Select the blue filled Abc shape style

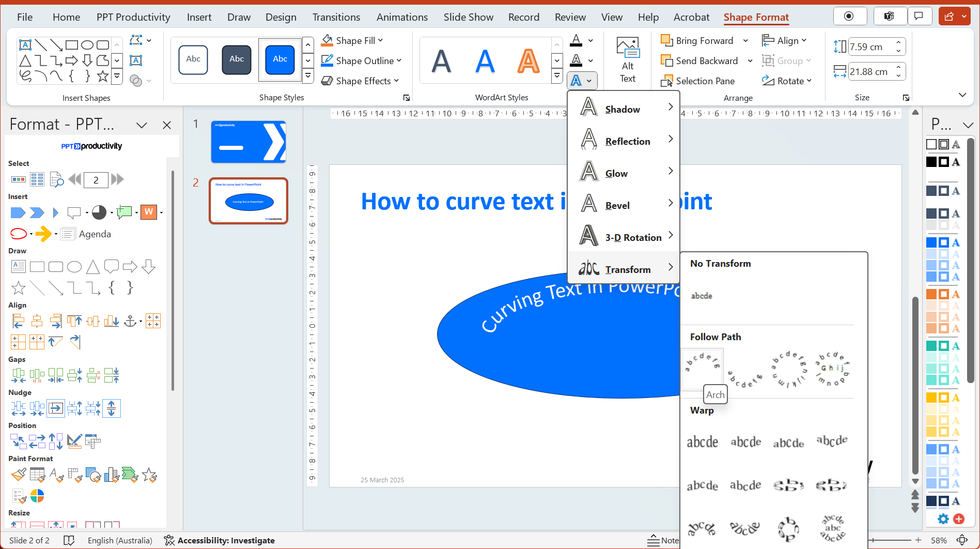tap(280, 59)
